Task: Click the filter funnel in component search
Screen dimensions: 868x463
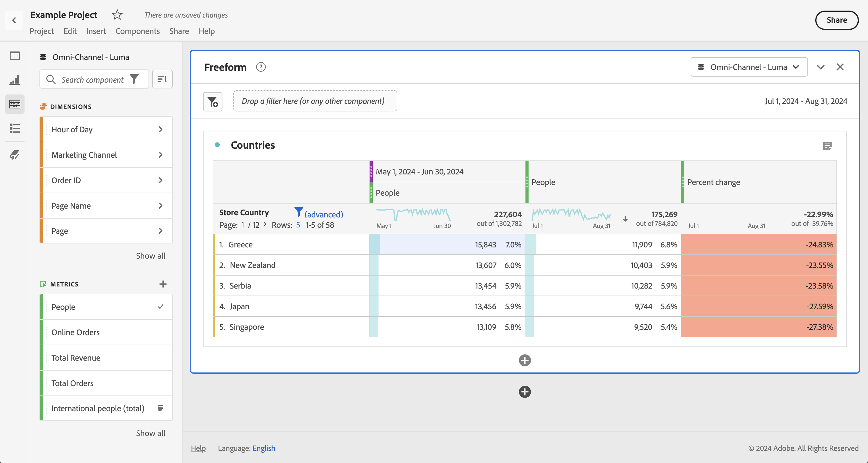Action: pos(135,79)
